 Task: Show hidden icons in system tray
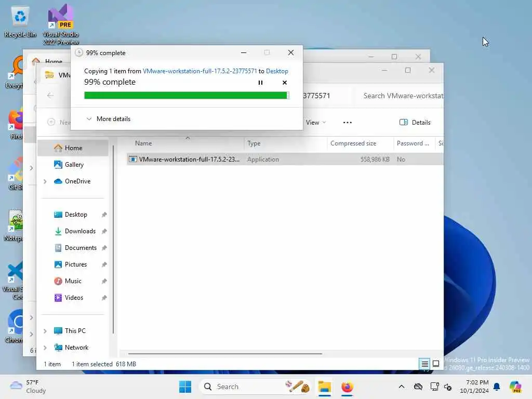click(x=402, y=387)
